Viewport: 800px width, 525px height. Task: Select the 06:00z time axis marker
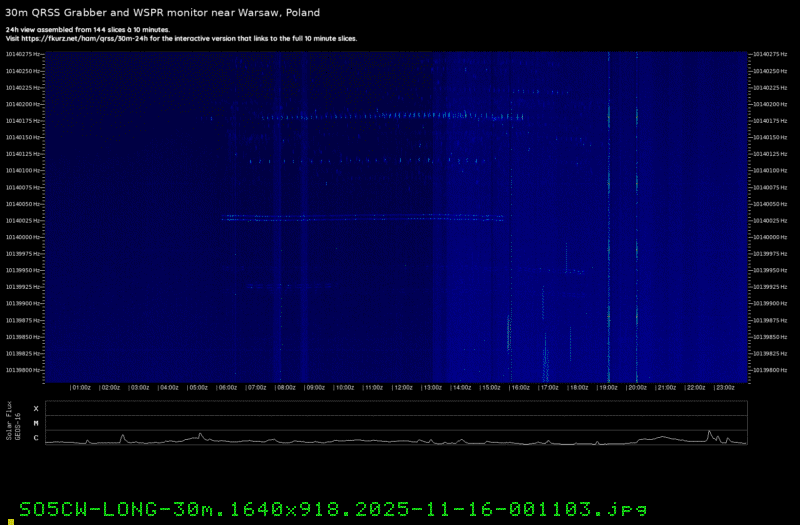click(226, 386)
